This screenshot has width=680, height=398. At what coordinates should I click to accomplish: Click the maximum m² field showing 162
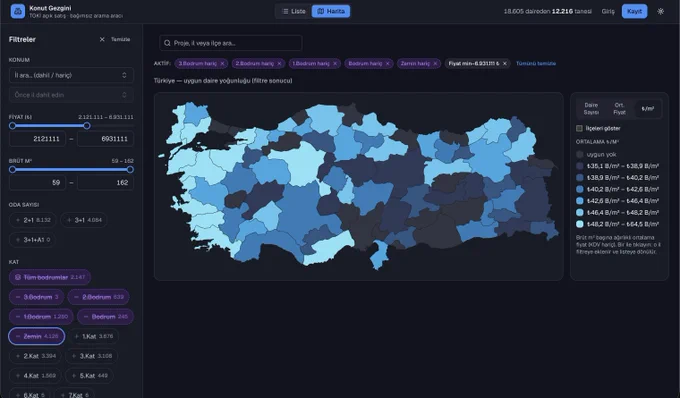105,183
